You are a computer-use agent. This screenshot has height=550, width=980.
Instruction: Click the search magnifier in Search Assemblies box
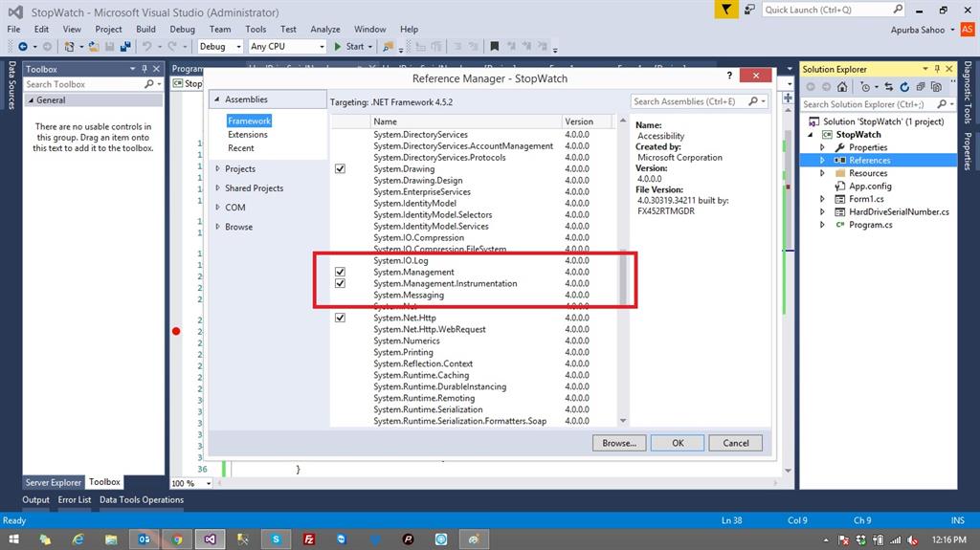[753, 101]
